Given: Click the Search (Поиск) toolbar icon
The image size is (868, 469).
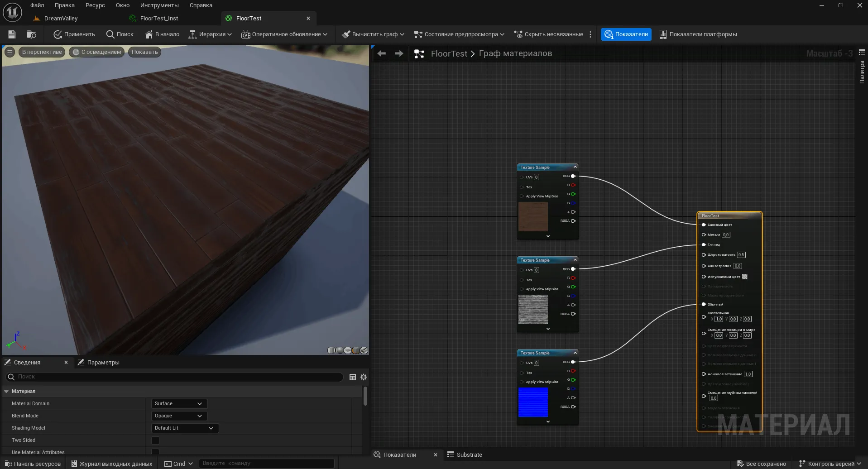Looking at the screenshot, I should click(110, 34).
